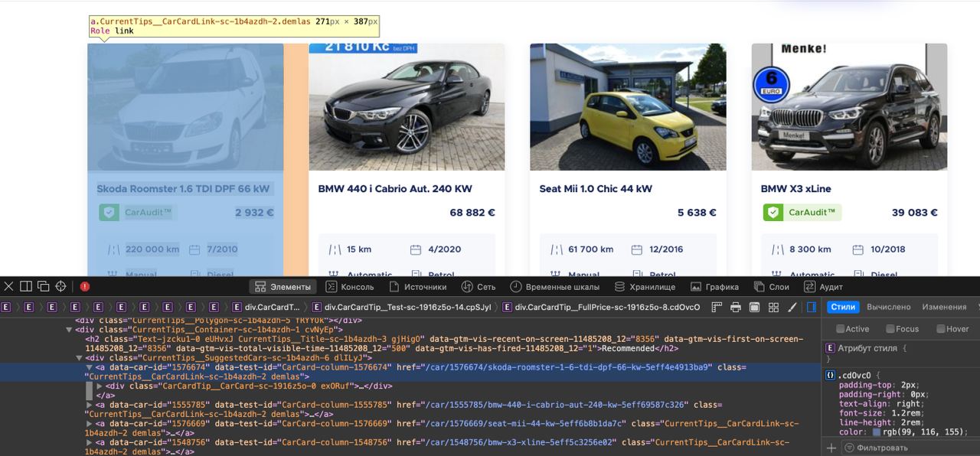Toggle the Hover pseudo-class checkbox
Screen dimensions: 980x456
941,329
